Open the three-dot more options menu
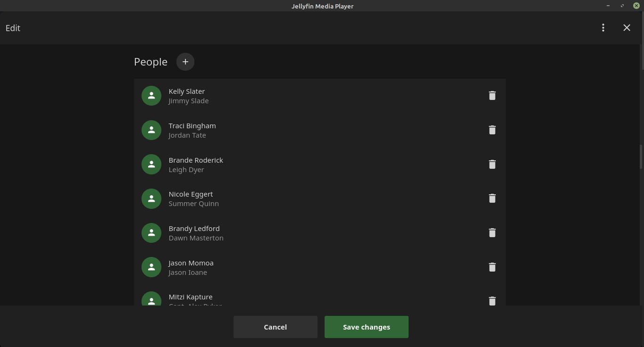 coord(603,28)
